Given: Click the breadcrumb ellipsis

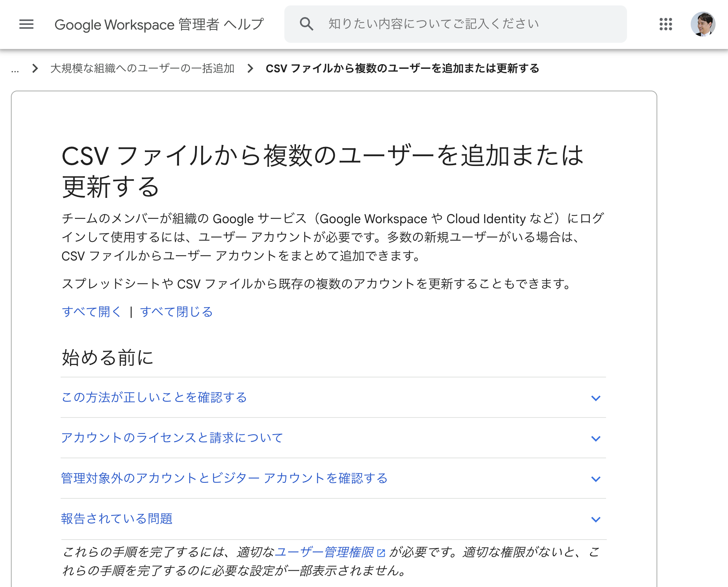Looking at the screenshot, I should 15,69.
